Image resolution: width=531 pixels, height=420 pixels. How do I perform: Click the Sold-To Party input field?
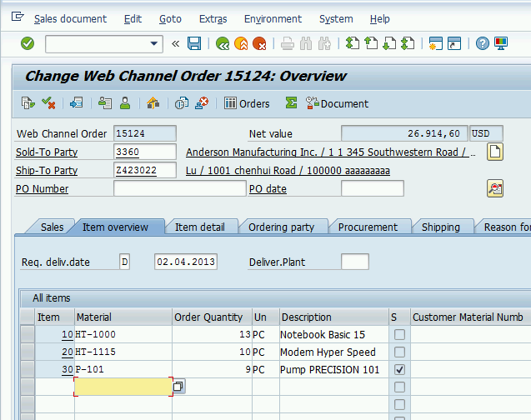coord(145,152)
